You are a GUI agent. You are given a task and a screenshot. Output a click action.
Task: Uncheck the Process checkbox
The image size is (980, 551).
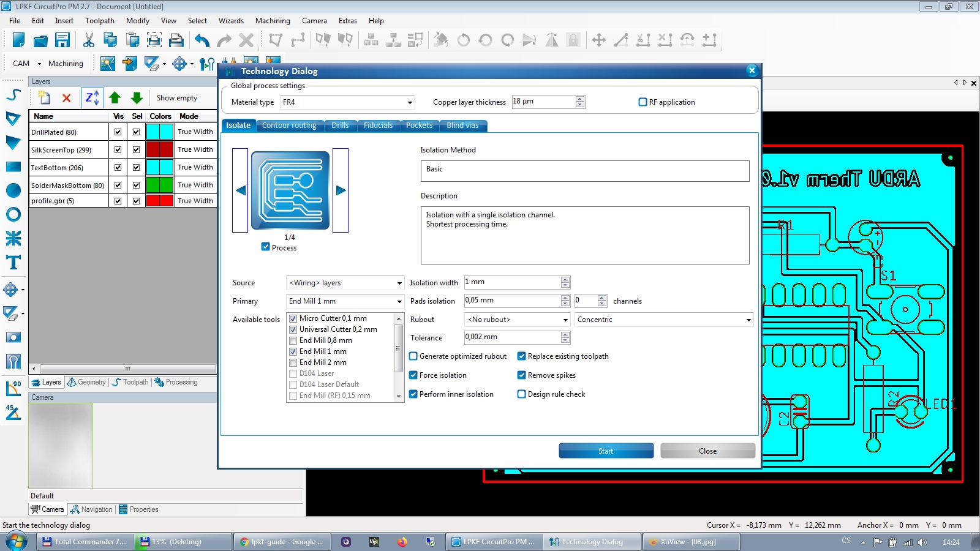265,247
